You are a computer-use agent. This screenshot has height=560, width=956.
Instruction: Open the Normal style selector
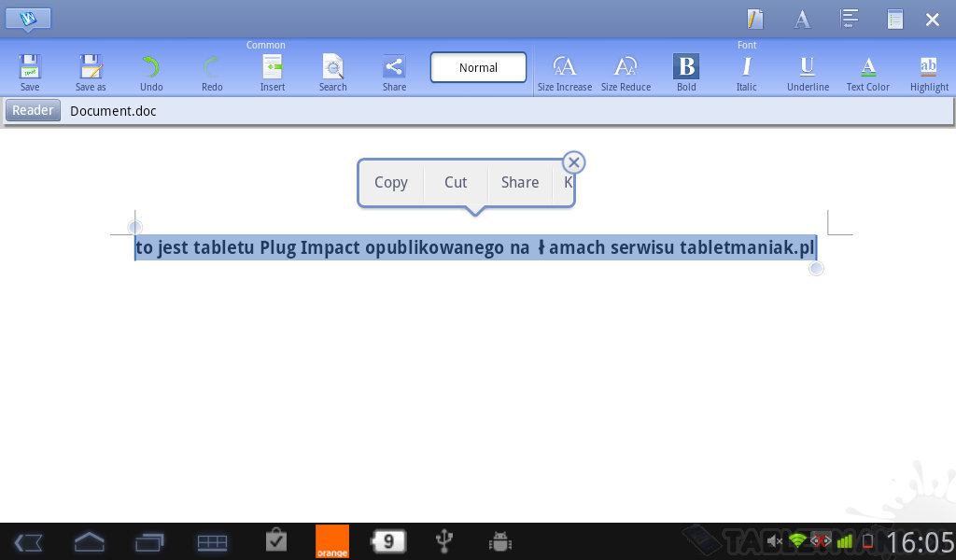coord(478,67)
